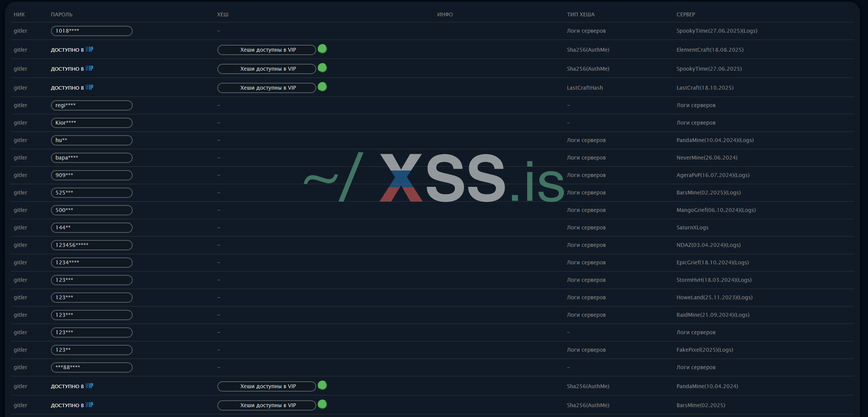Click the 'ХЕШ' column header

223,14
